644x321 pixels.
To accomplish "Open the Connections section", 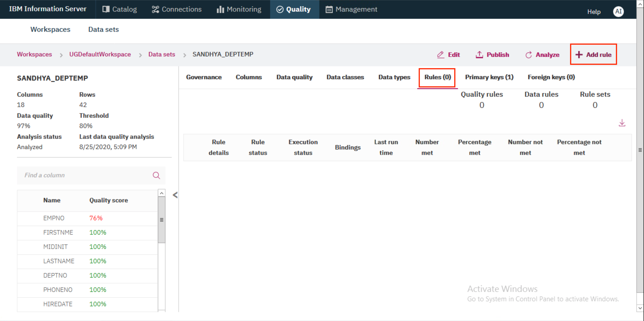I will click(x=176, y=9).
